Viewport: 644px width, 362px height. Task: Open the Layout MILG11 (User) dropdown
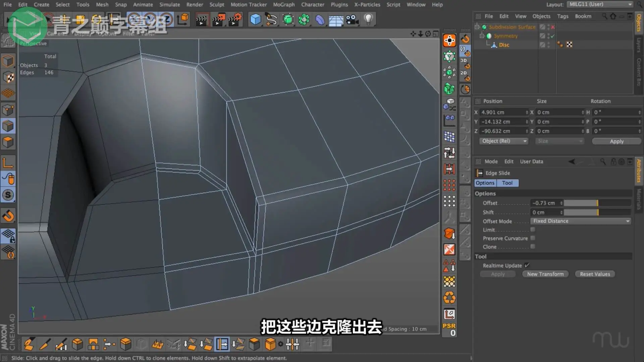point(600,4)
